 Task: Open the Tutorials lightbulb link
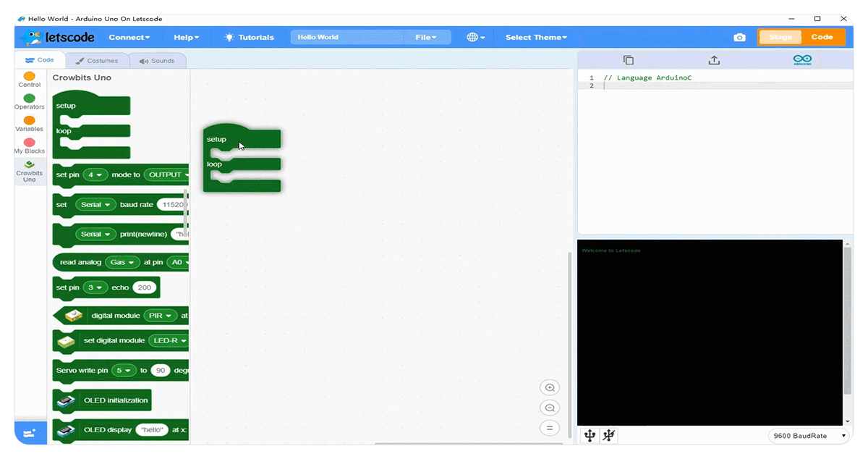point(250,37)
